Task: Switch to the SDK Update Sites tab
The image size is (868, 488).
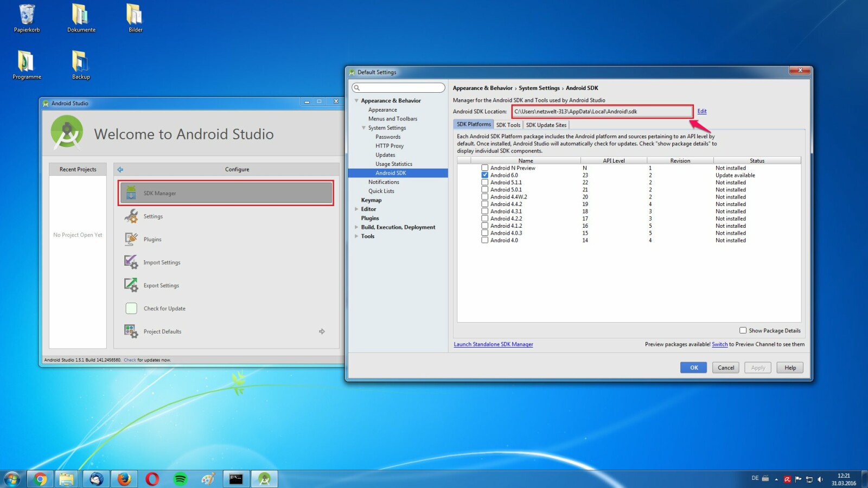Action: pyautogui.click(x=546, y=125)
